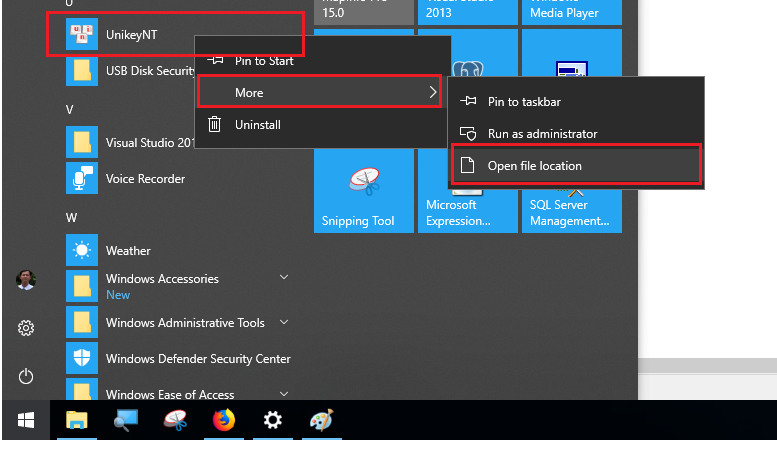Click the Windows Ease of Access label
This screenshot has height=450, width=777.
pyautogui.click(x=170, y=394)
